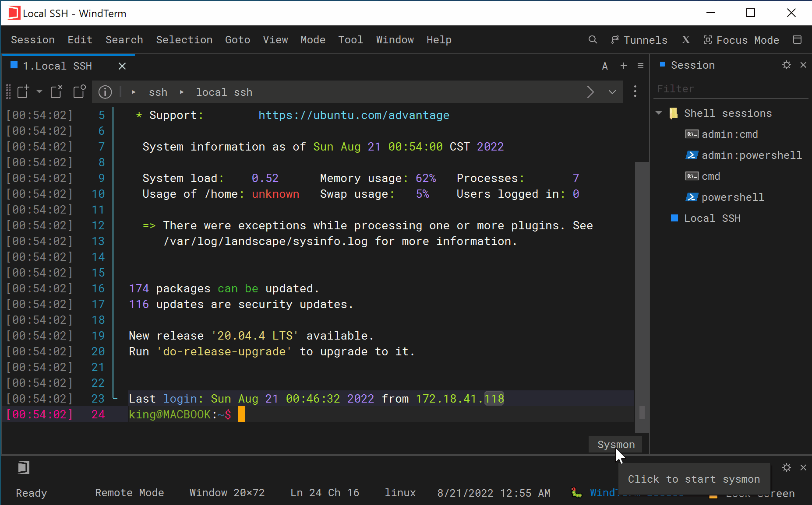Image resolution: width=812 pixels, height=505 pixels.
Task: Open the Session panel settings gear
Action: 787,65
